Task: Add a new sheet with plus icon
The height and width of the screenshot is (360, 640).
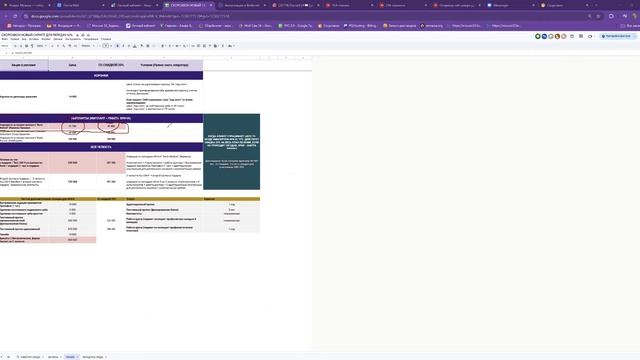Action: coord(2,357)
